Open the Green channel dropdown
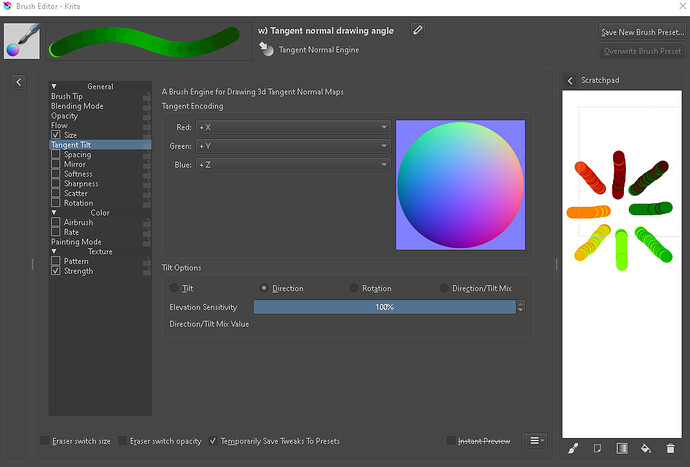This screenshot has width=690, height=467. pyautogui.click(x=293, y=146)
